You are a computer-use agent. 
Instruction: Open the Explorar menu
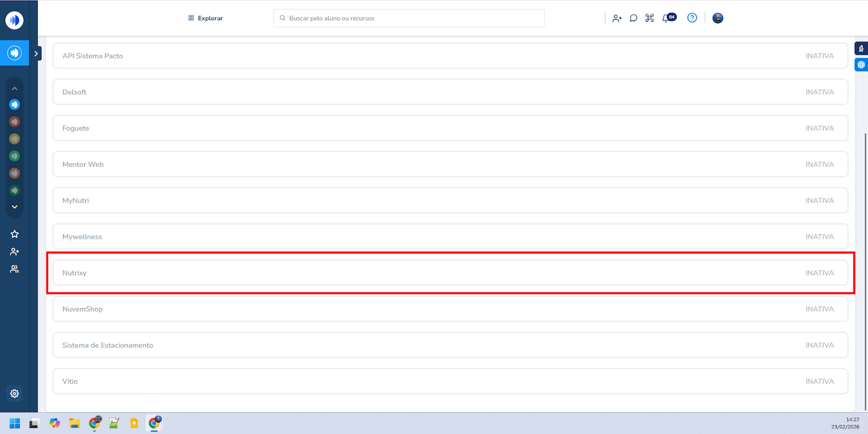205,18
